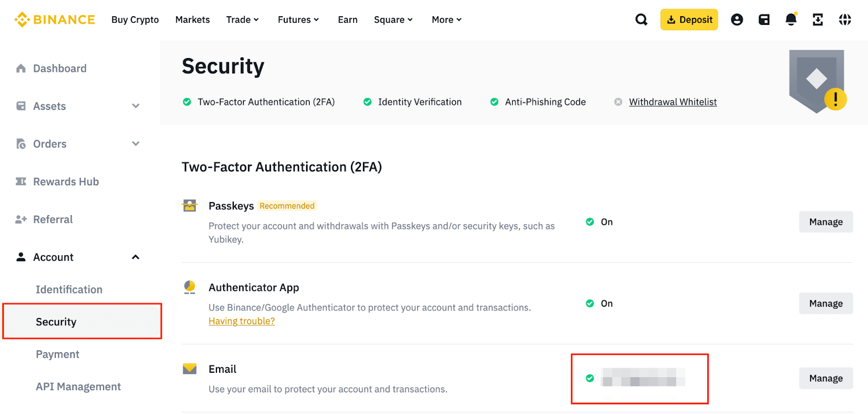Click the search magnifier icon
The image size is (868, 414).
coord(641,20)
